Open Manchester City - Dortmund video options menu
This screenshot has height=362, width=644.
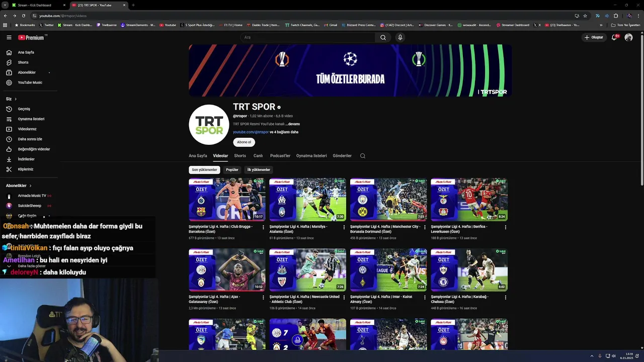[x=425, y=227]
